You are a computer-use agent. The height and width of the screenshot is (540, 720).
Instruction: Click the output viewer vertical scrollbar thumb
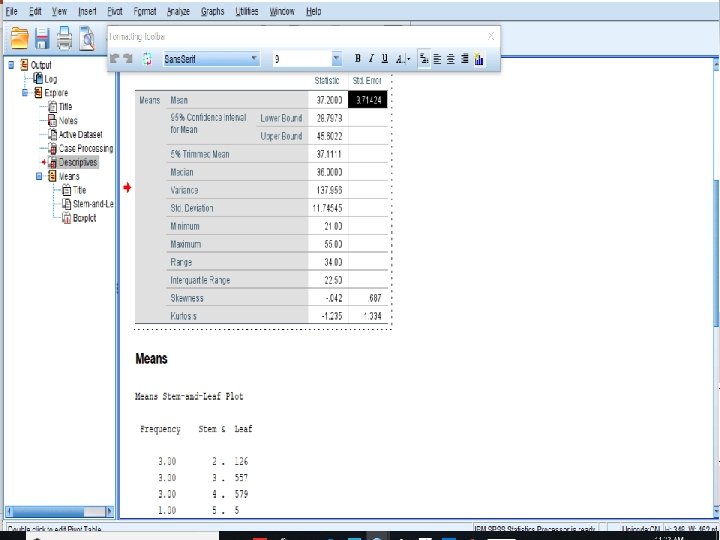(716, 253)
